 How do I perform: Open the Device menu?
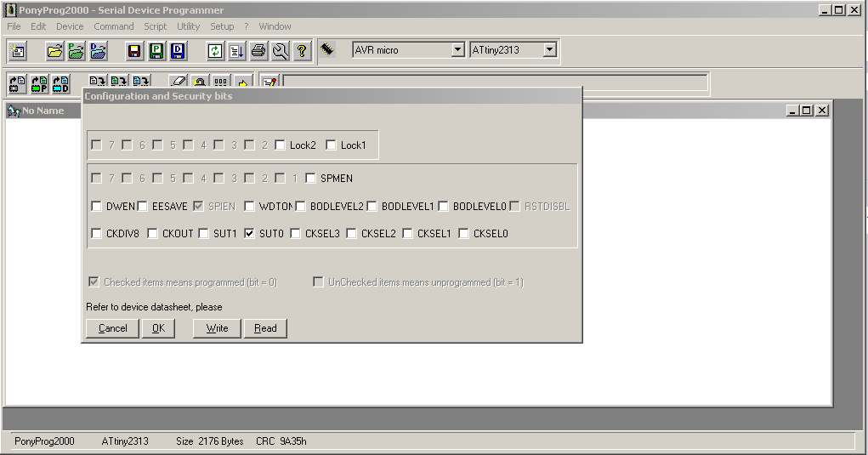[70, 26]
